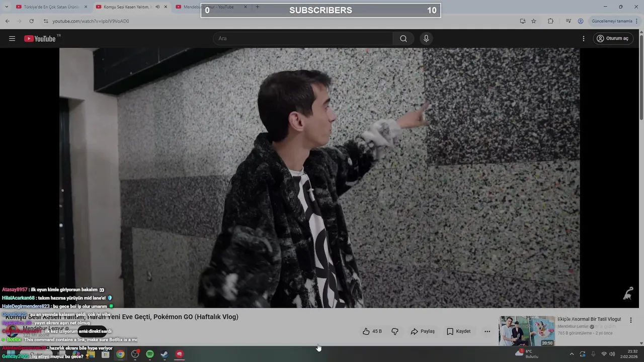Open the weather widget showing 6°C Bulutlu

tap(527, 354)
